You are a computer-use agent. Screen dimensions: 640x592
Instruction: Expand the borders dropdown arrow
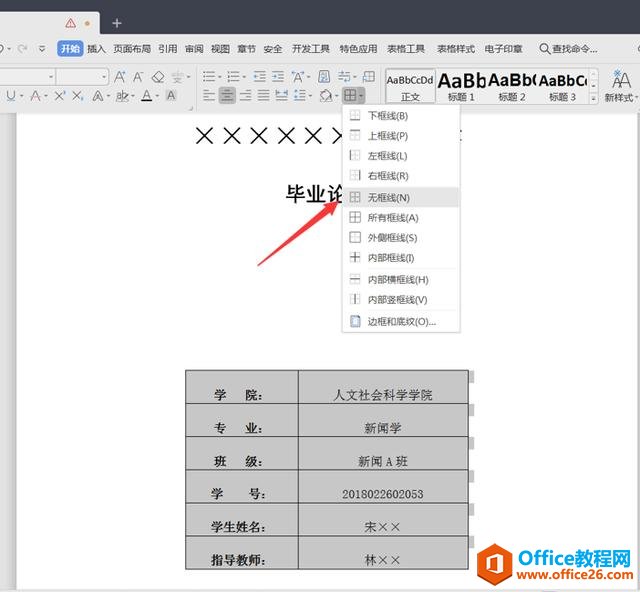pos(361,96)
